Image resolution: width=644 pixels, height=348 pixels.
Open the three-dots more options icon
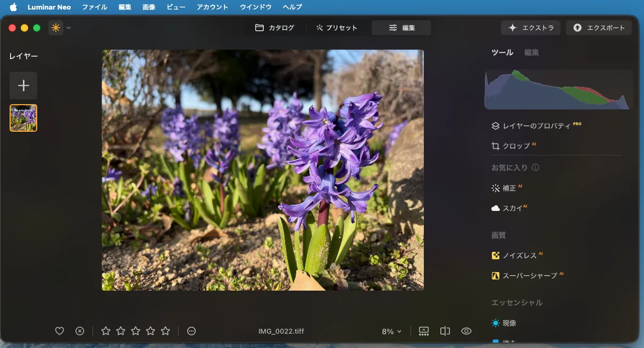(191, 331)
